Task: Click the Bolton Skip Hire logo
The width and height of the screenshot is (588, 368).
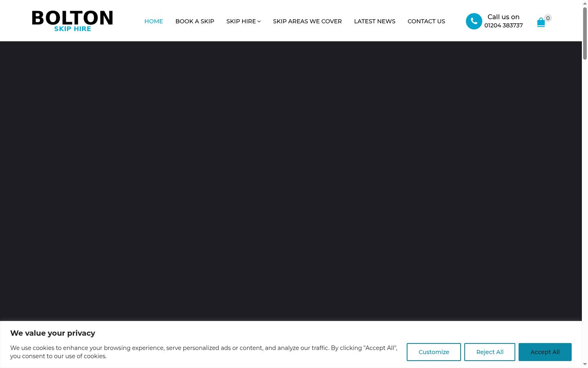Action: [72, 21]
